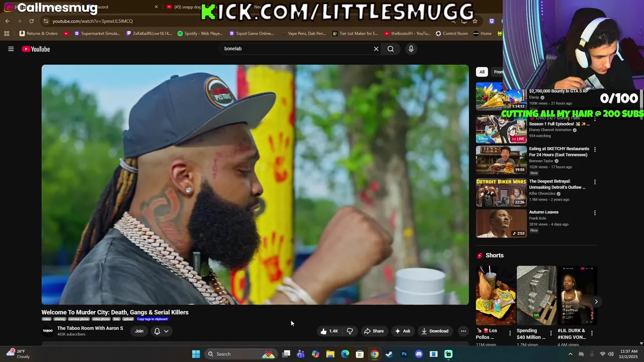
Task: Open the Windows Start menu
Action: pyautogui.click(x=196, y=354)
